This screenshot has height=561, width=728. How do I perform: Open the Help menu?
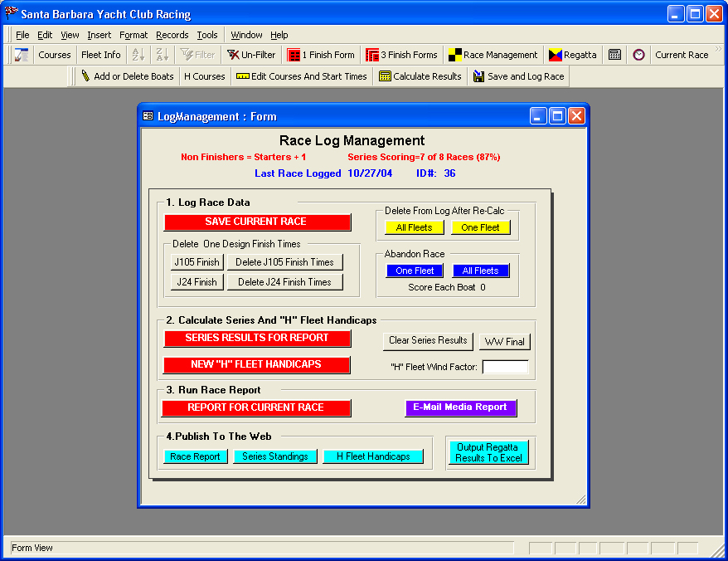279,35
